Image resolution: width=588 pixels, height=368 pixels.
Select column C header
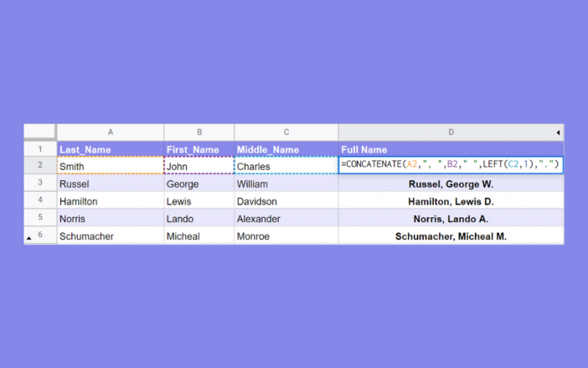(286, 132)
